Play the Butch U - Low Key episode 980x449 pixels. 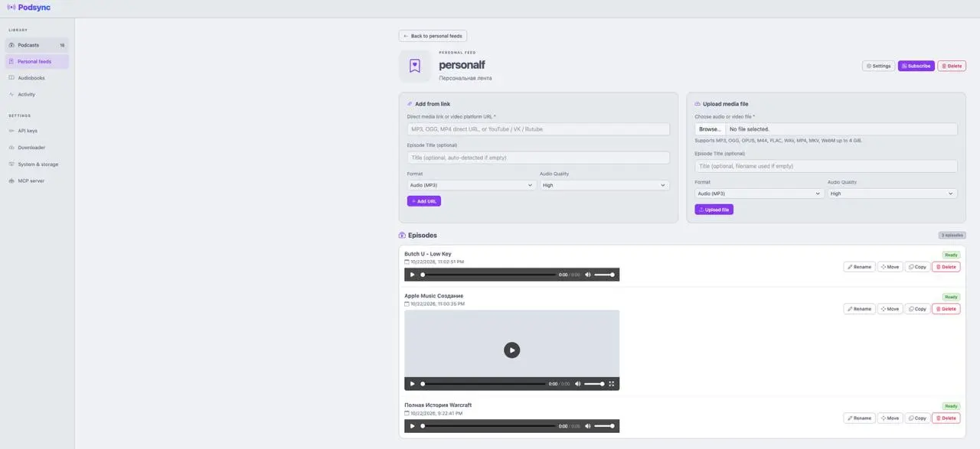pyautogui.click(x=412, y=275)
